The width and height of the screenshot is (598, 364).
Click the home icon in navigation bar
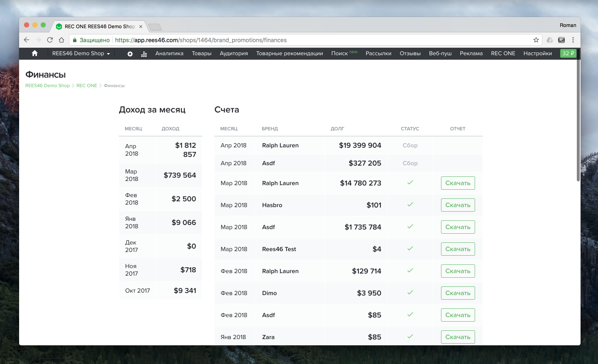point(34,53)
